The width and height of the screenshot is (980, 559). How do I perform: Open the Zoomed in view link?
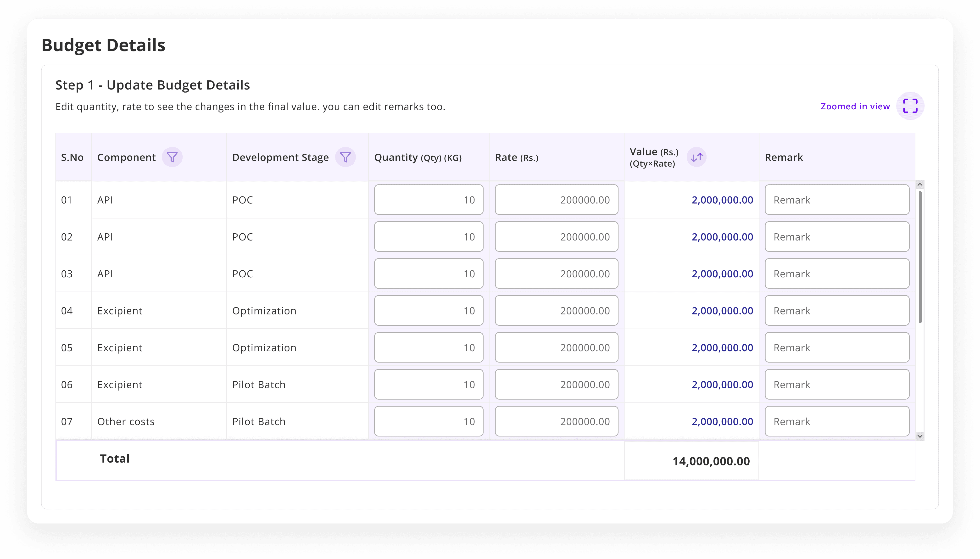click(x=855, y=106)
